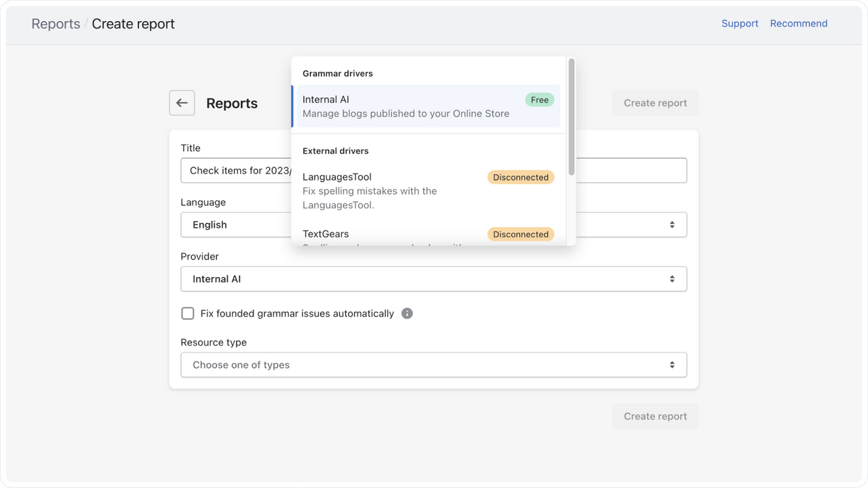The image size is (868, 488).
Task: Click the Support link
Action: pos(739,23)
